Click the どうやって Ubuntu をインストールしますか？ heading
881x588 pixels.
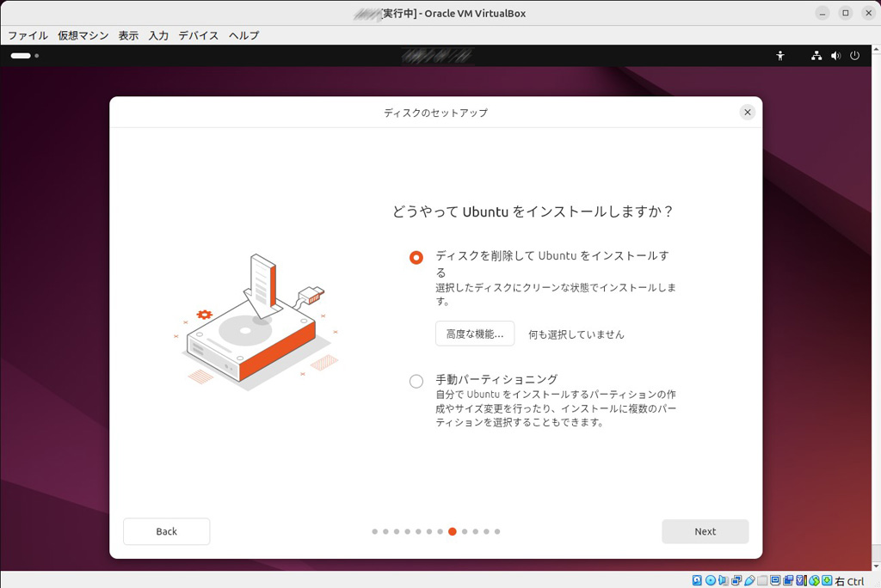(x=533, y=211)
